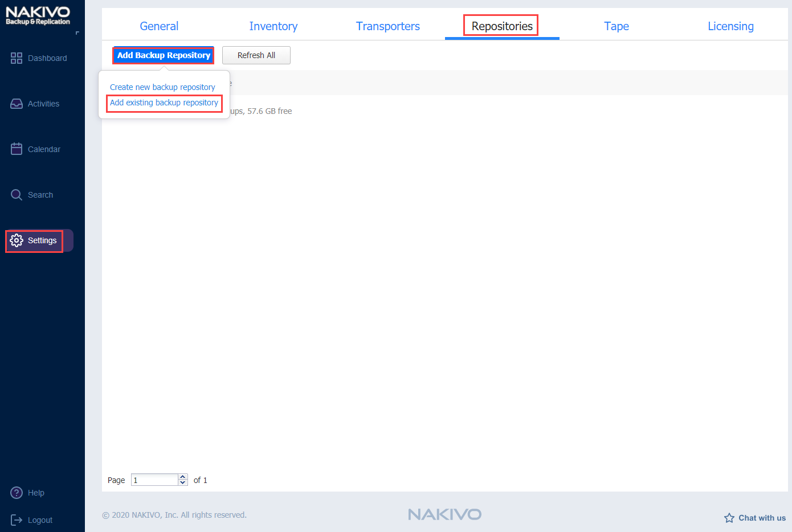Switch to the Transporters tab
The image size is (792, 532).
click(388, 26)
